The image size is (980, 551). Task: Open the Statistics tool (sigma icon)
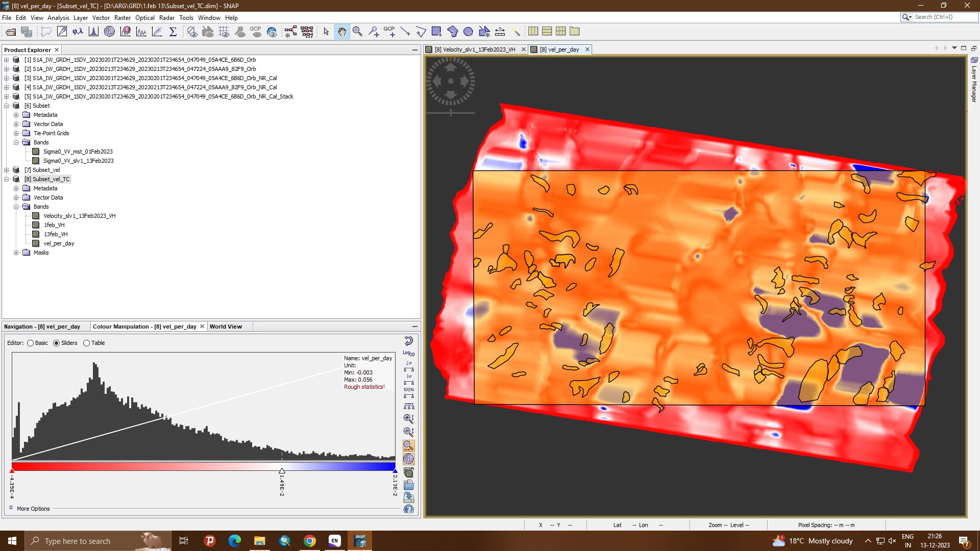point(174,31)
